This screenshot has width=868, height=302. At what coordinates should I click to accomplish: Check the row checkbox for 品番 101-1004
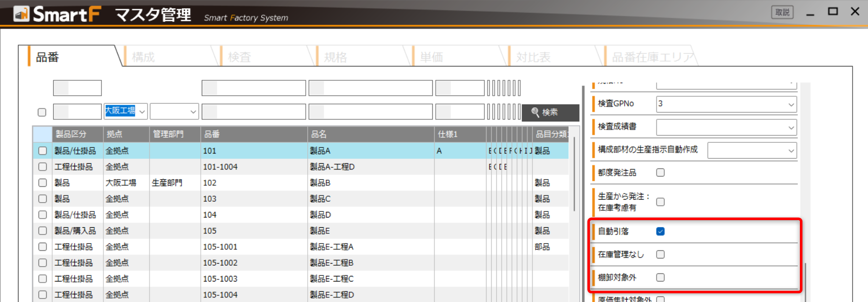[43, 167]
